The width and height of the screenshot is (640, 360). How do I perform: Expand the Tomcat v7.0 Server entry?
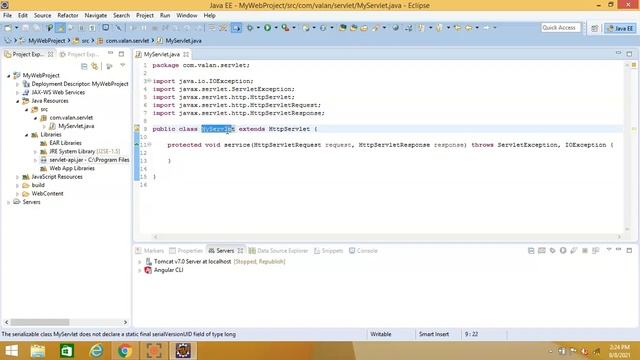pyautogui.click(x=140, y=262)
